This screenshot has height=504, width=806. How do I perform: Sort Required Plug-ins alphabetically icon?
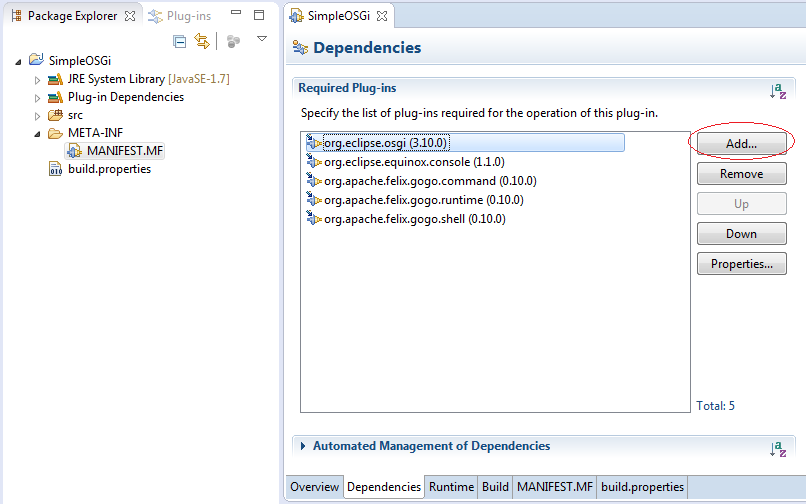(x=778, y=91)
